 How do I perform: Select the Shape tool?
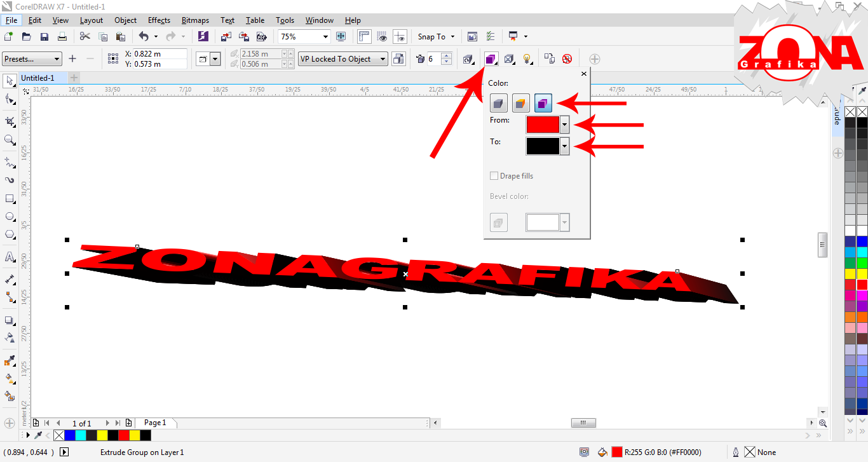tap(10, 100)
